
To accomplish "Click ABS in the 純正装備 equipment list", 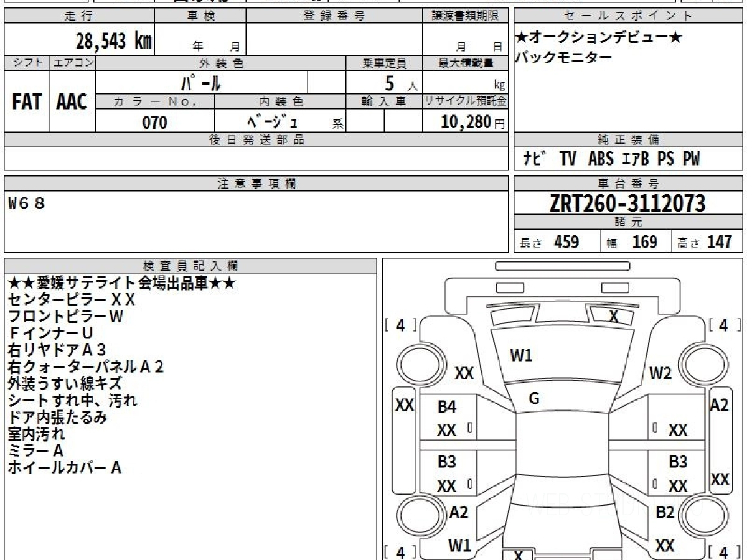I will (600, 159).
